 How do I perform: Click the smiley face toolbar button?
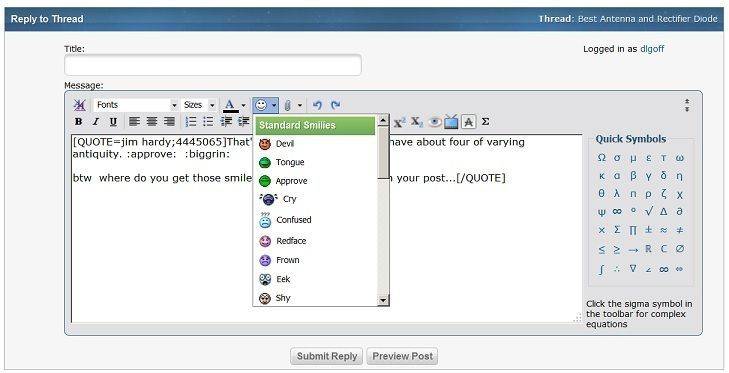click(x=261, y=105)
